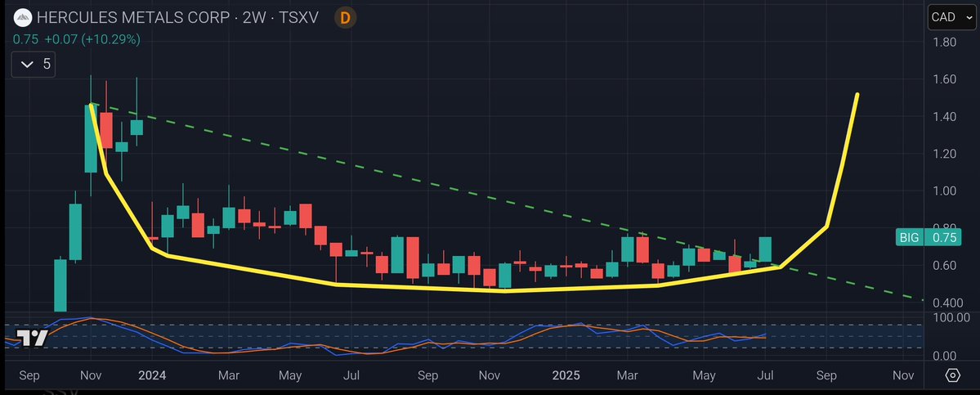980x395 pixels.
Task: Click the +0.07 (+10.29%) change text
Action: click(92, 39)
